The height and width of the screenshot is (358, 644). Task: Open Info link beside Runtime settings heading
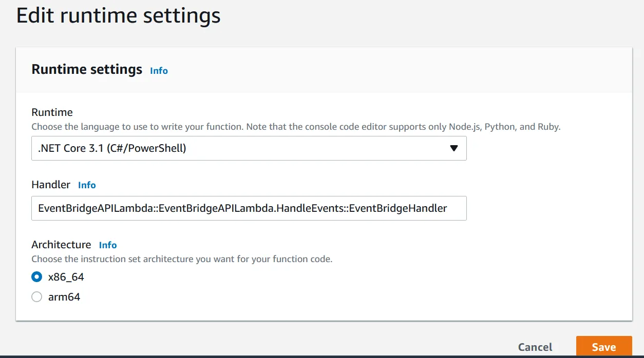[x=159, y=71]
